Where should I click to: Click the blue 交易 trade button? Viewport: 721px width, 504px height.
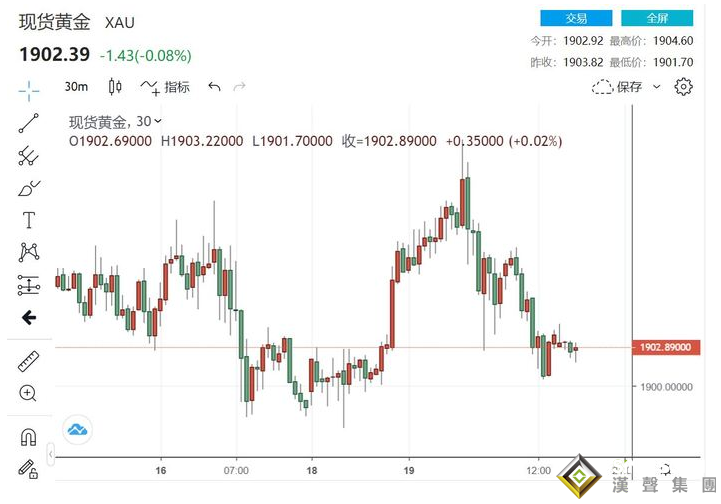[576, 18]
